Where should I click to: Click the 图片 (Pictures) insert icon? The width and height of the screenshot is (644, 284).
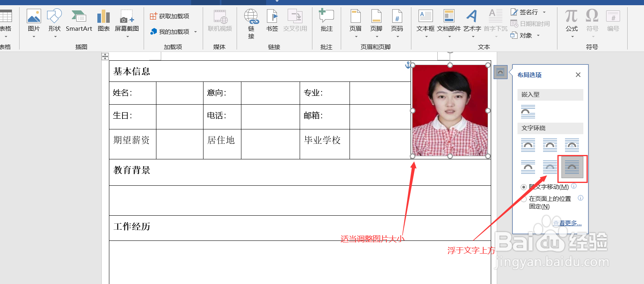pos(34,16)
